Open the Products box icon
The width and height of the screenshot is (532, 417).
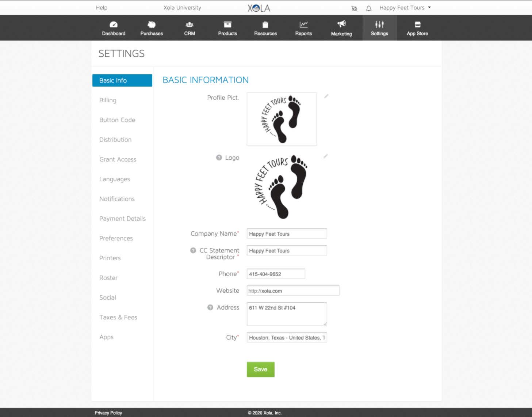click(x=227, y=24)
